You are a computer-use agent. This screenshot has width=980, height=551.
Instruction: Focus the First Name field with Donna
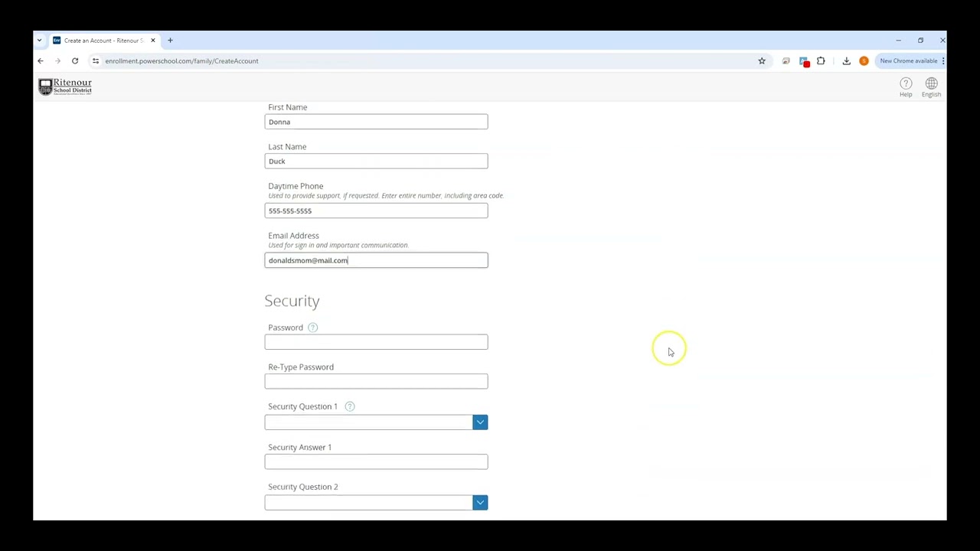376,122
